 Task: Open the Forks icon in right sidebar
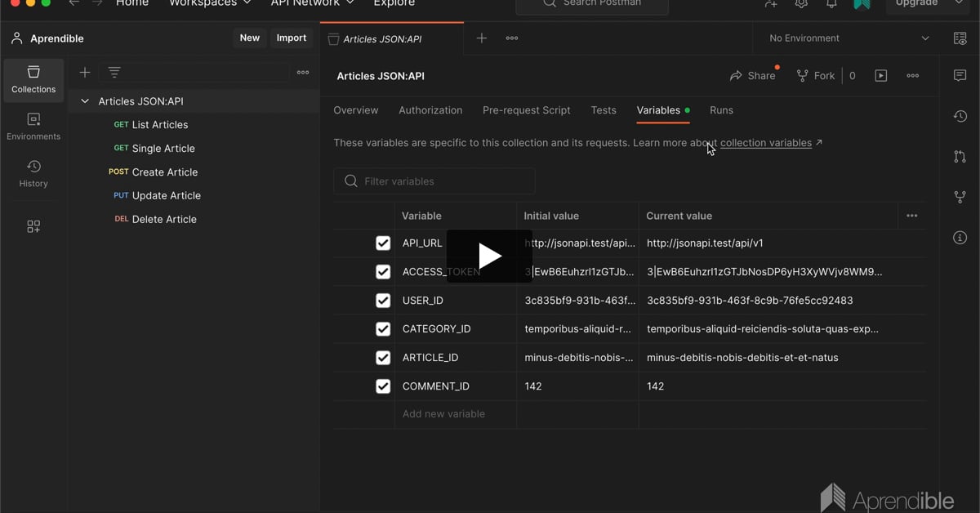click(960, 197)
